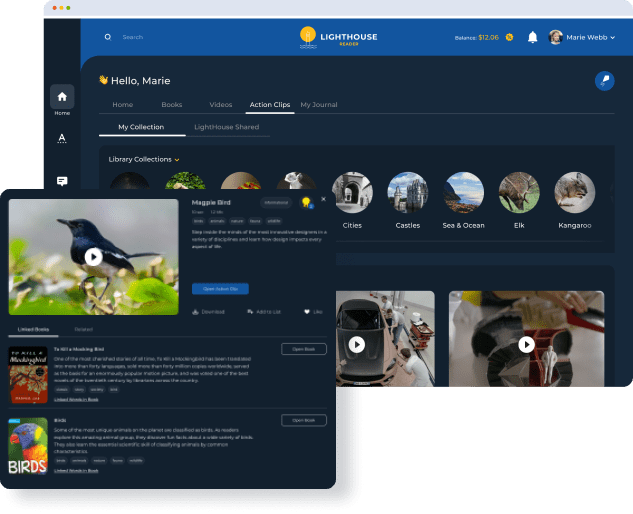Add the Magpie Bird clip to a list

coord(263,312)
